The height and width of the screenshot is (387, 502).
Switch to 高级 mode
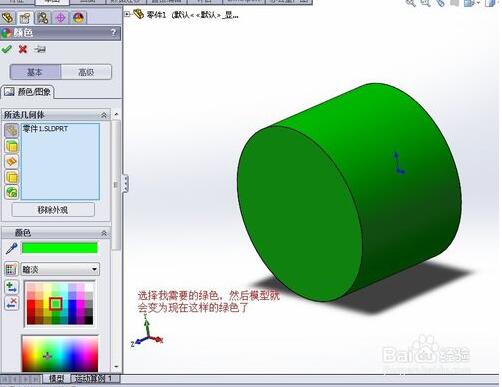(86, 72)
